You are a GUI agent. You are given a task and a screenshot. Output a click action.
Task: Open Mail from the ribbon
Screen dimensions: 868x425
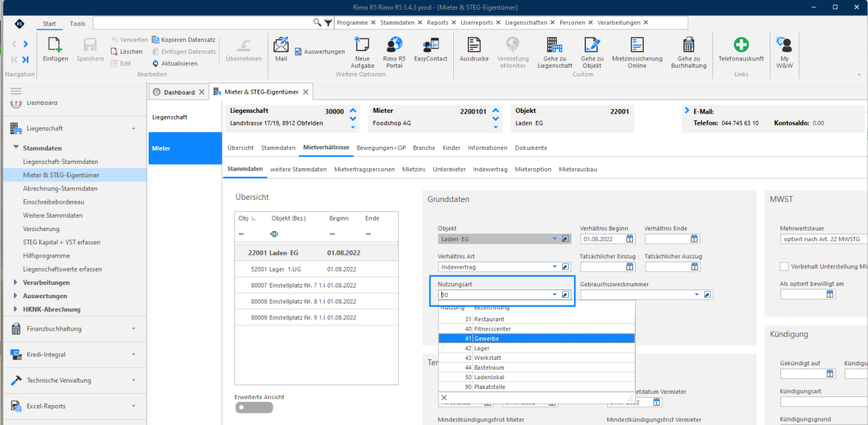tap(281, 50)
